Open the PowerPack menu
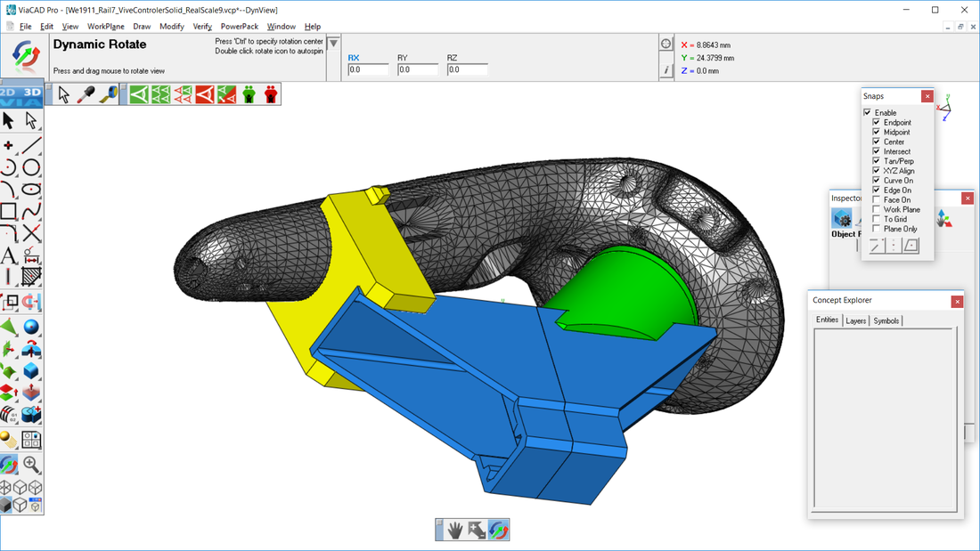980x551 pixels. [x=239, y=27]
